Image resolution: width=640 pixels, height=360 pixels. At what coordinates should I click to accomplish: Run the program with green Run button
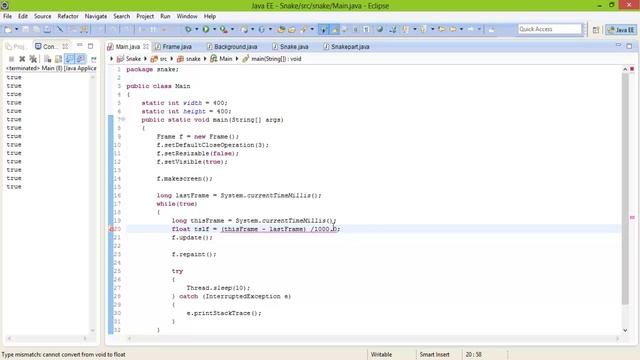click(x=206, y=29)
